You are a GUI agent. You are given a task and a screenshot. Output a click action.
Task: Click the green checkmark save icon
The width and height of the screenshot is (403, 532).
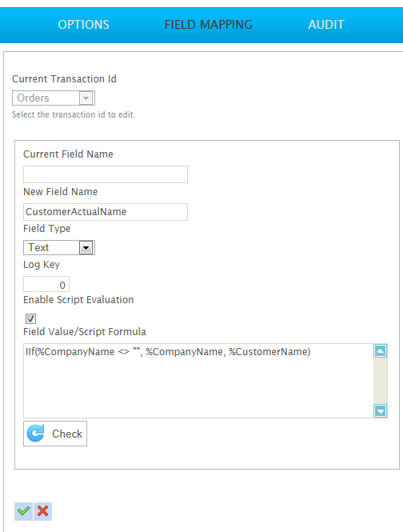[x=23, y=511]
